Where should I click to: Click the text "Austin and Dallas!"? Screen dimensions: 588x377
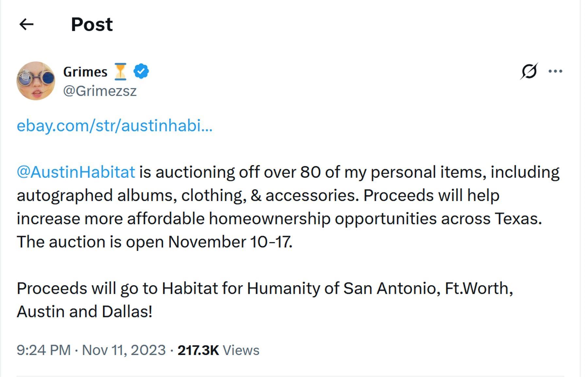pyautogui.click(x=85, y=312)
